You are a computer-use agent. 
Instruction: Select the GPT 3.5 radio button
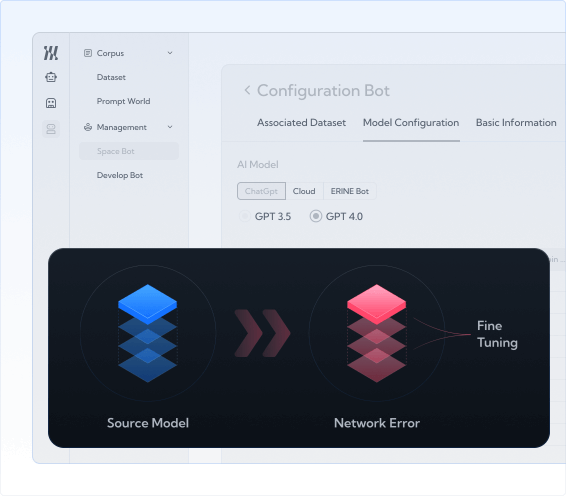pos(244,216)
